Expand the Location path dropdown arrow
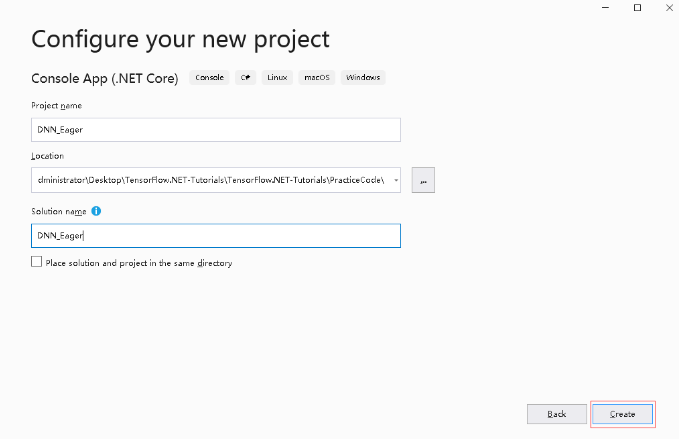The height and width of the screenshot is (439, 679). tap(396, 180)
